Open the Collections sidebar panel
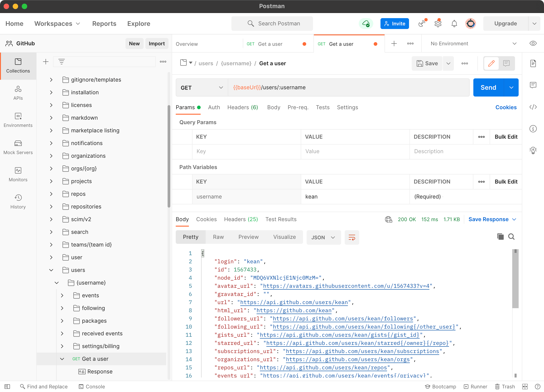This screenshot has width=544, height=392. click(18, 66)
